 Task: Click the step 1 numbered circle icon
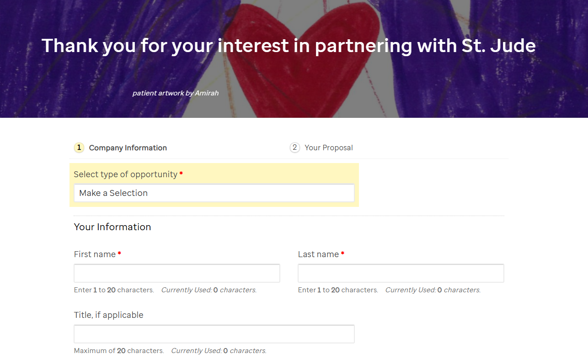point(79,148)
